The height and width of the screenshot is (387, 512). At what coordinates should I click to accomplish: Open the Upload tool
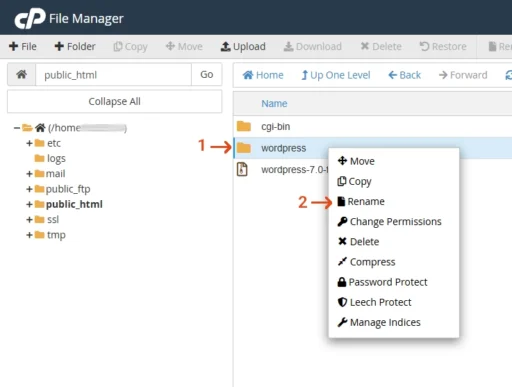pyautogui.click(x=243, y=46)
